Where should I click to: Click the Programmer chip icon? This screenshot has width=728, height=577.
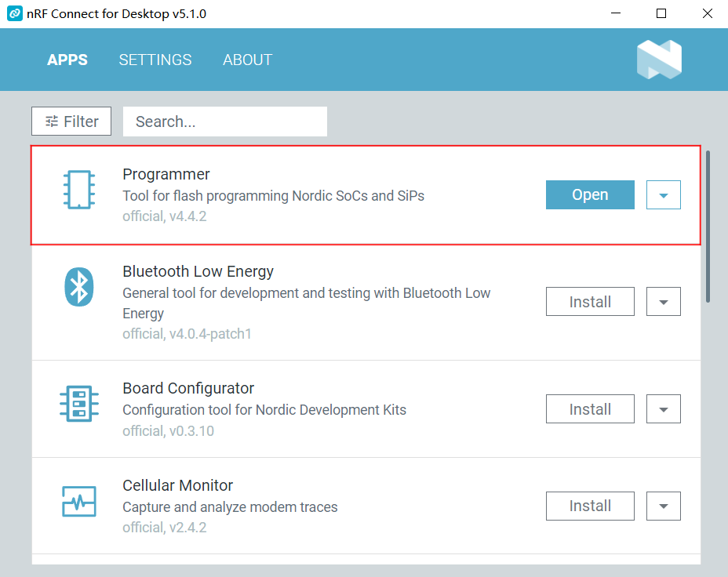click(x=78, y=191)
